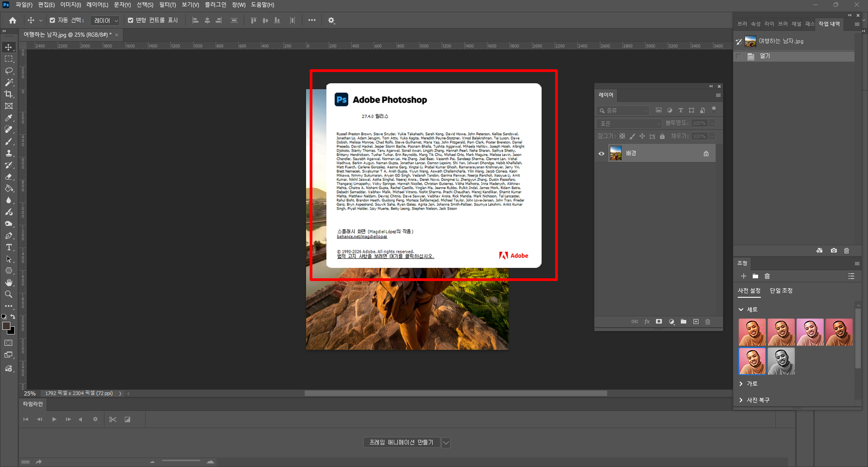Select the Lasso tool
The height and width of the screenshot is (467, 868).
pyautogui.click(x=9, y=71)
